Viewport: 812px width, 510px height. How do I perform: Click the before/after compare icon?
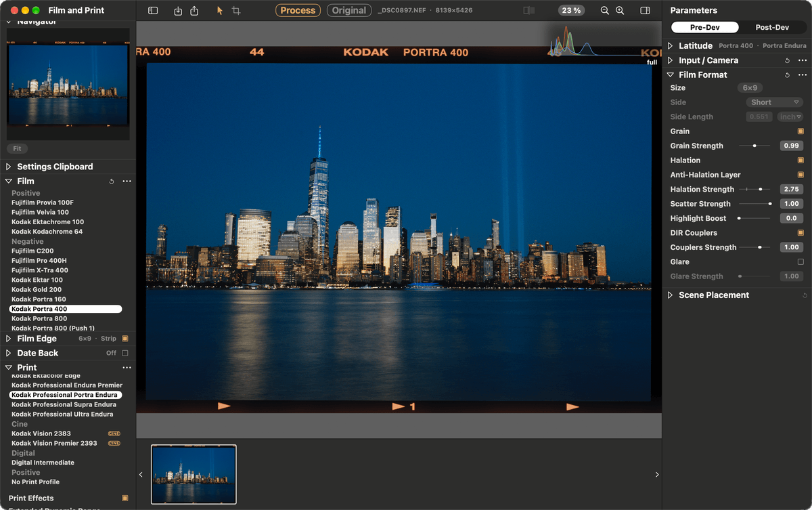click(529, 11)
